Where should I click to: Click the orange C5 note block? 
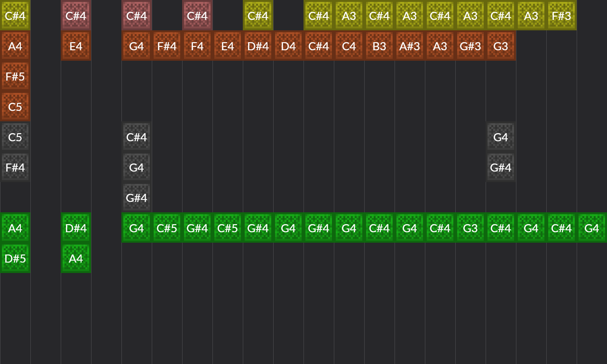(x=15, y=107)
